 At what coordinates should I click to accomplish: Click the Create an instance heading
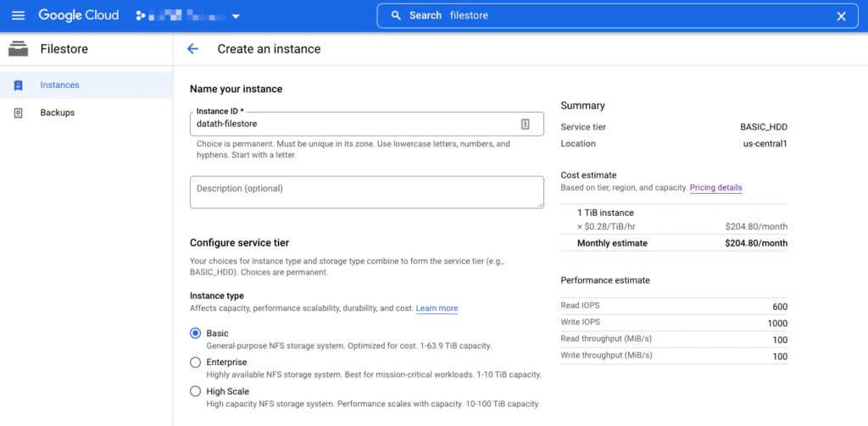click(x=269, y=48)
